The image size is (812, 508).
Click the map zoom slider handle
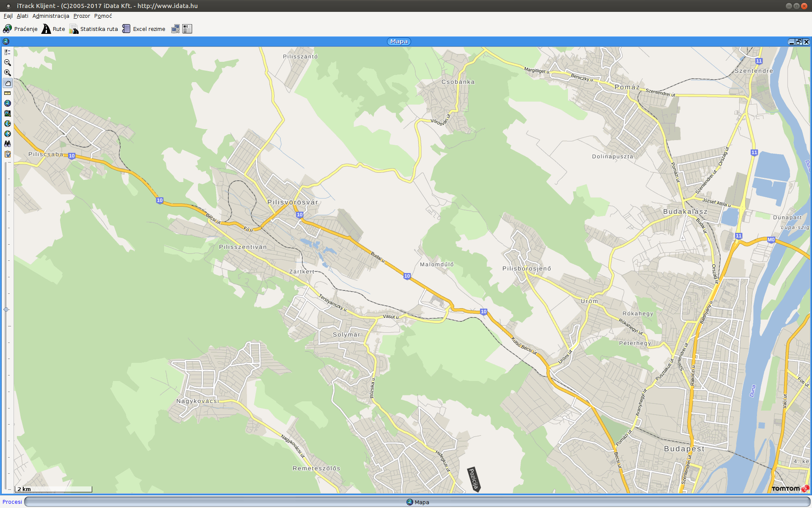pos(6,309)
